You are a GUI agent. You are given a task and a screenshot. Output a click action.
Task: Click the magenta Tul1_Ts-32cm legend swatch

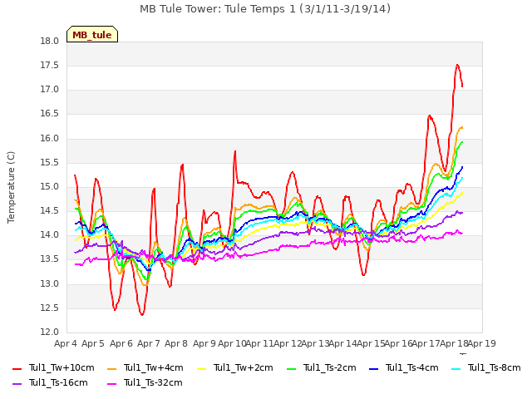111,383
